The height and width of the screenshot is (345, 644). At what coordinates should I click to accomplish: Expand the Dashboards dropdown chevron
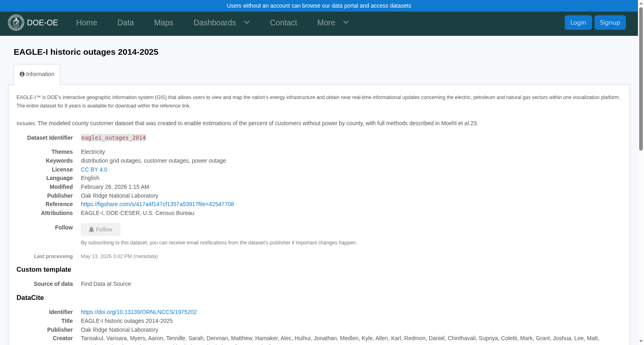click(247, 22)
